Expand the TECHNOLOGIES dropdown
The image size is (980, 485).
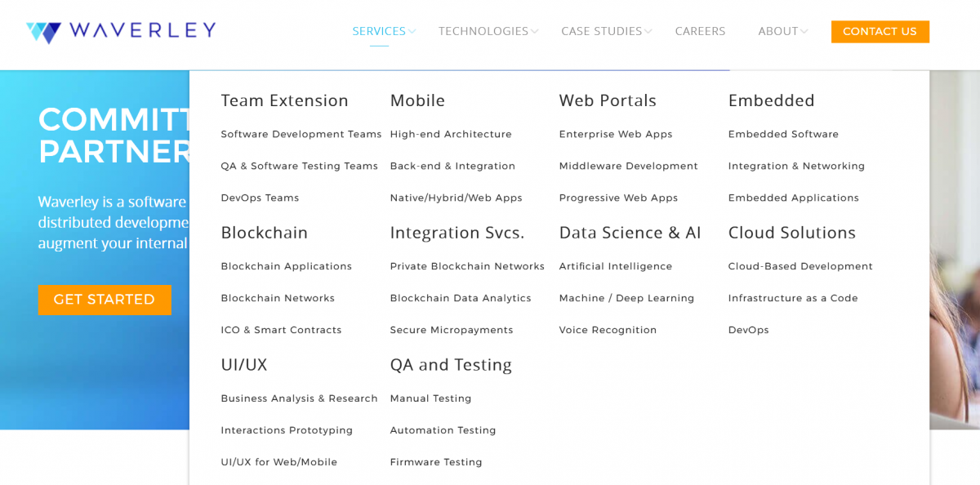click(x=483, y=31)
